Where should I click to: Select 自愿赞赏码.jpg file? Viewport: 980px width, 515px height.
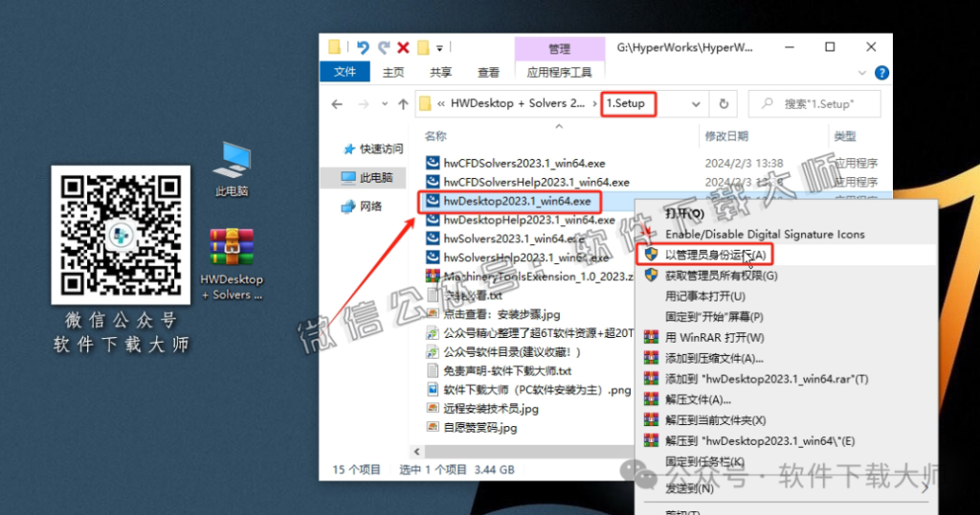click(x=480, y=428)
